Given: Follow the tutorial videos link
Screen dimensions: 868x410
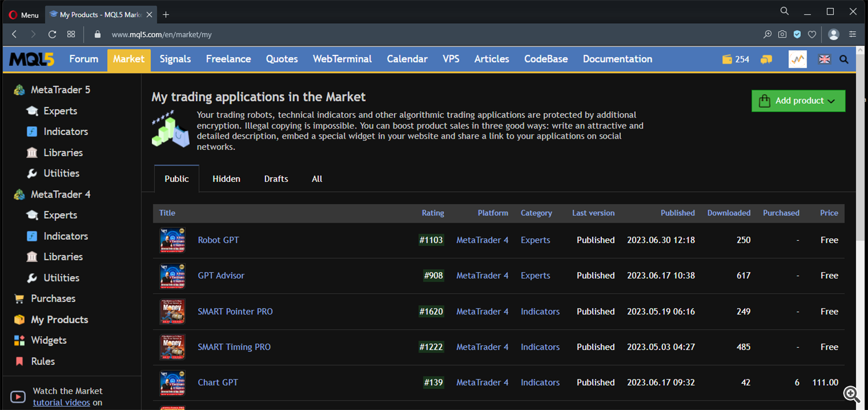Looking at the screenshot, I should point(61,402).
